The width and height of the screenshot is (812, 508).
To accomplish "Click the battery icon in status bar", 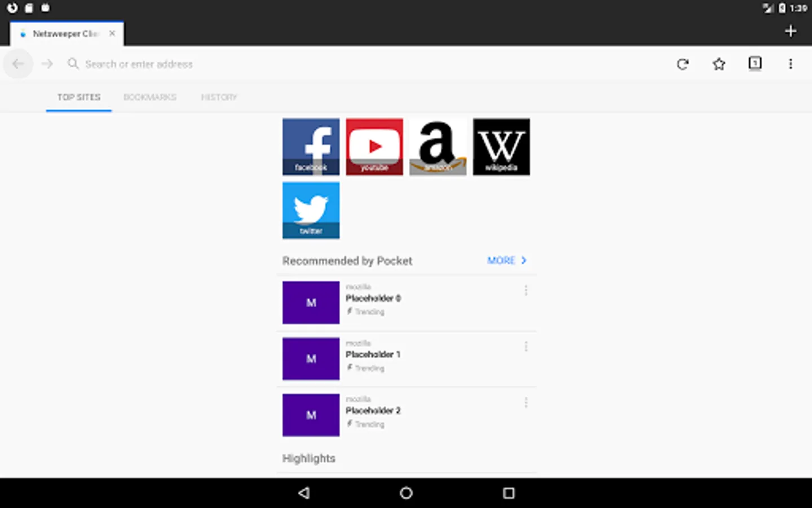I will [x=782, y=8].
